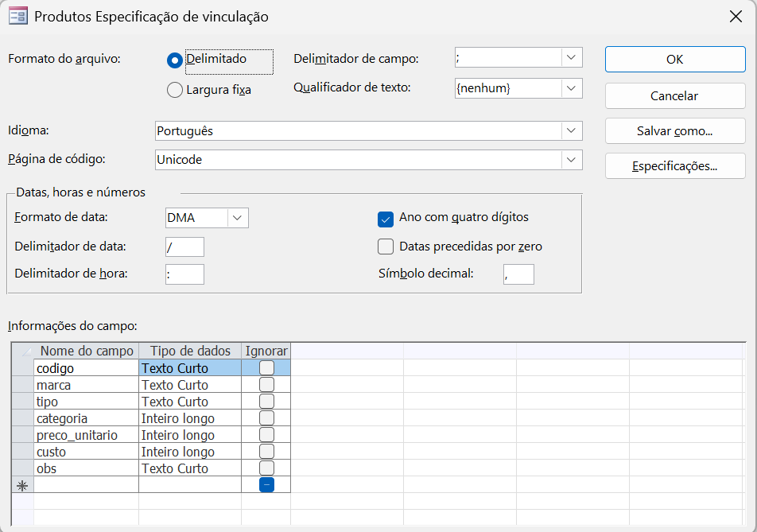Expand the Página de código dropdown
Screen dimensions: 757x532
[571, 160]
